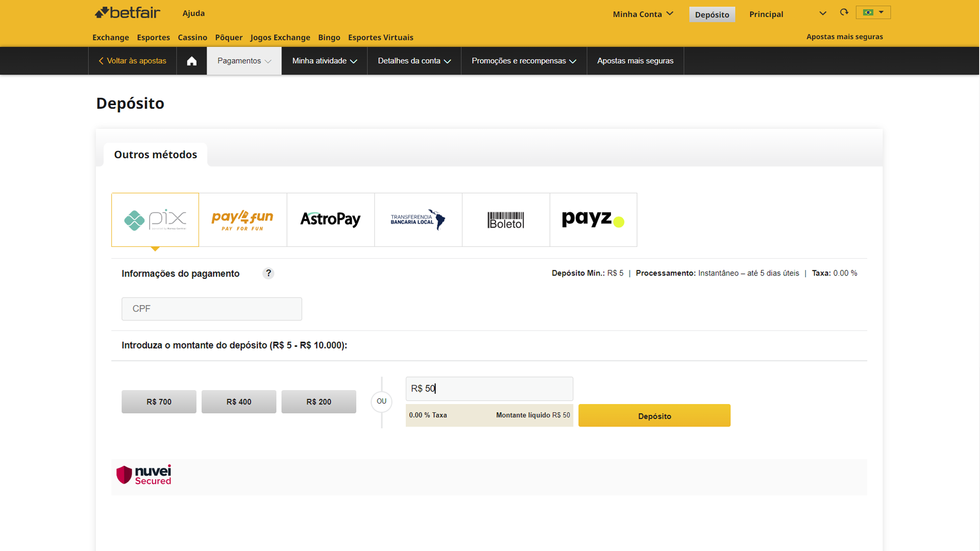Open the Pôquer section
Viewport: 980px width, 551px height.
229,37
